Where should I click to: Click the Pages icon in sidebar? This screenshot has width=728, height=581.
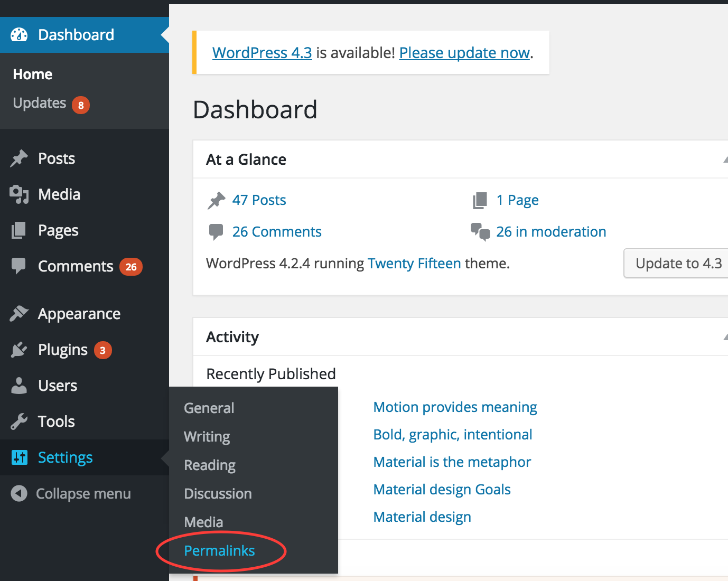[x=19, y=230]
